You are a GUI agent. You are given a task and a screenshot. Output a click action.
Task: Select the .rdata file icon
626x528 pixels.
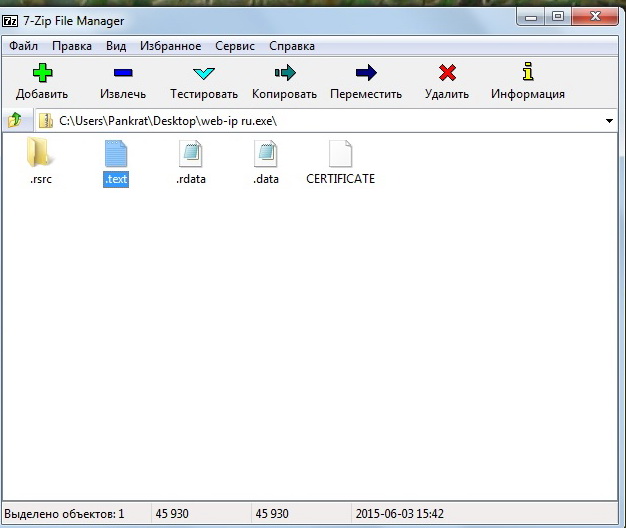coord(191,153)
